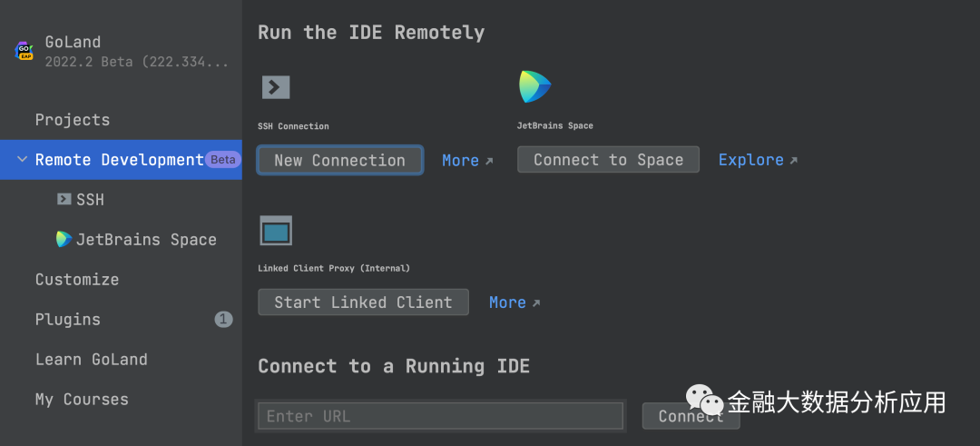
Task: Open the Projects section
Action: click(73, 120)
